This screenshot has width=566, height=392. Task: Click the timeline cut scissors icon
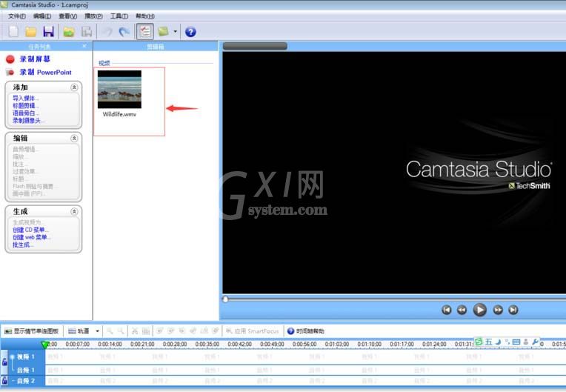point(135,331)
